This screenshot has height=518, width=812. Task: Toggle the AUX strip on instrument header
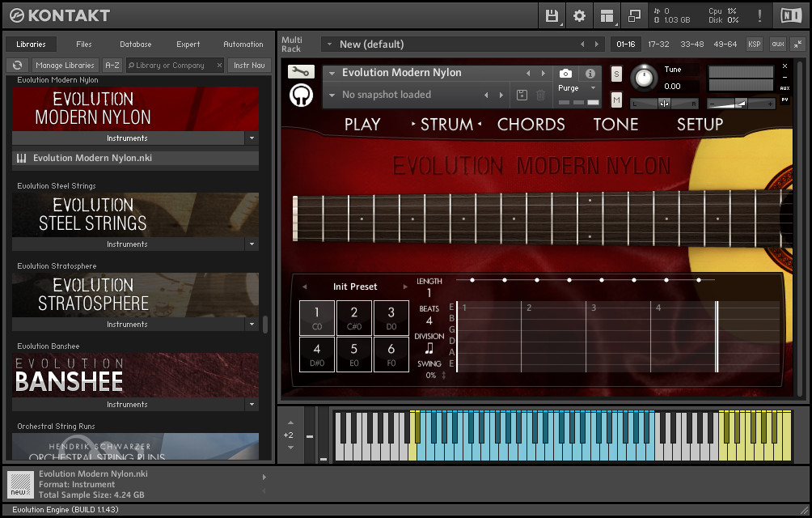point(785,88)
